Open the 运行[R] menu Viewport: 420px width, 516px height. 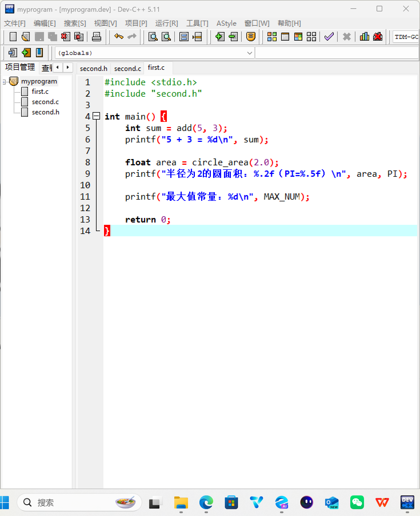167,23
